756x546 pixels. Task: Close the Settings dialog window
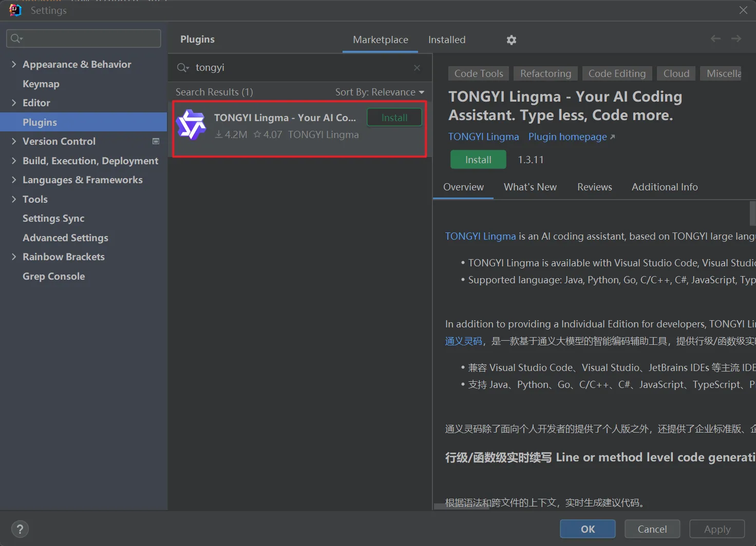(x=743, y=10)
